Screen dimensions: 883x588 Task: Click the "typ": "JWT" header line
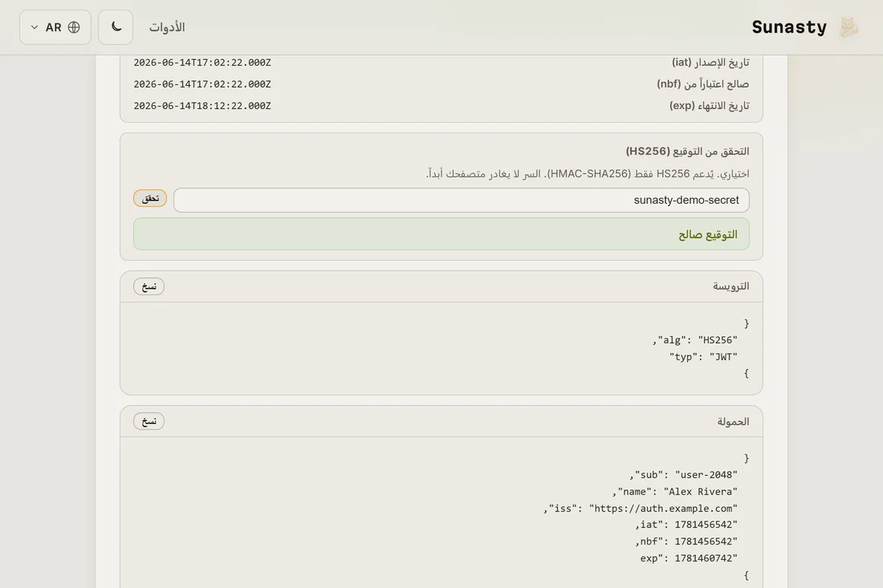[x=703, y=357]
